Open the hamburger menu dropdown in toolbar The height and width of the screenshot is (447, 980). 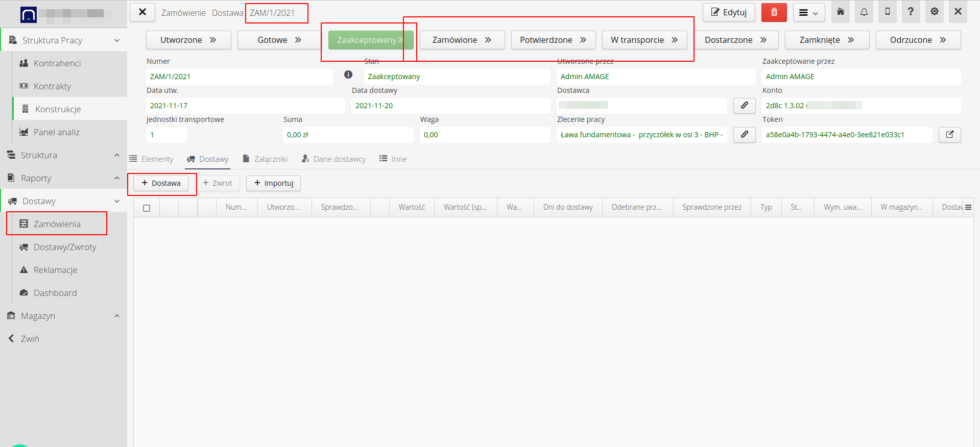pyautogui.click(x=808, y=13)
